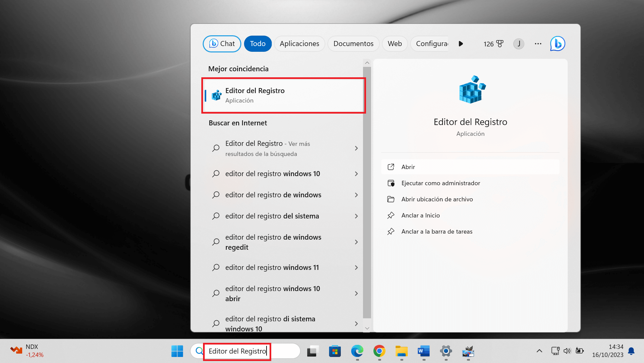The image size is (644, 363).
Task: Choose Anclar a Inicio
Action: coord(470,215)
